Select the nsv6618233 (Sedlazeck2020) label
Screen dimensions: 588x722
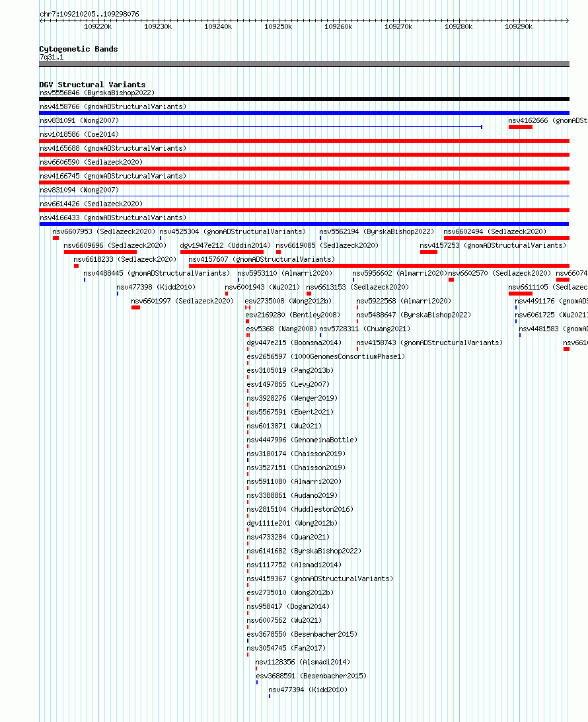pyautogui.click(x=125, y=259)
